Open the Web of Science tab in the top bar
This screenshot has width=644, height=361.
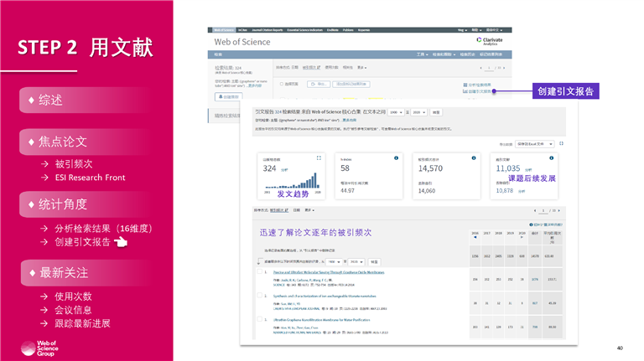pyautogui.click(x=224, y=30)
